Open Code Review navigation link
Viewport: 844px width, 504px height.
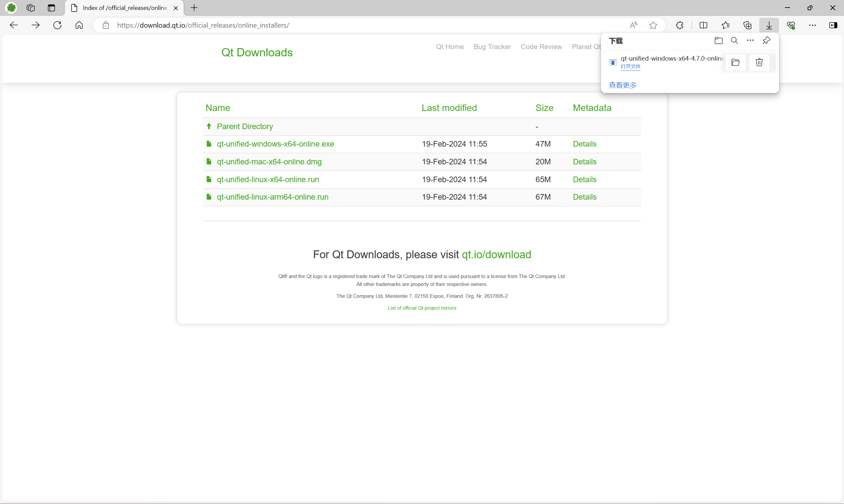(541, 47)
